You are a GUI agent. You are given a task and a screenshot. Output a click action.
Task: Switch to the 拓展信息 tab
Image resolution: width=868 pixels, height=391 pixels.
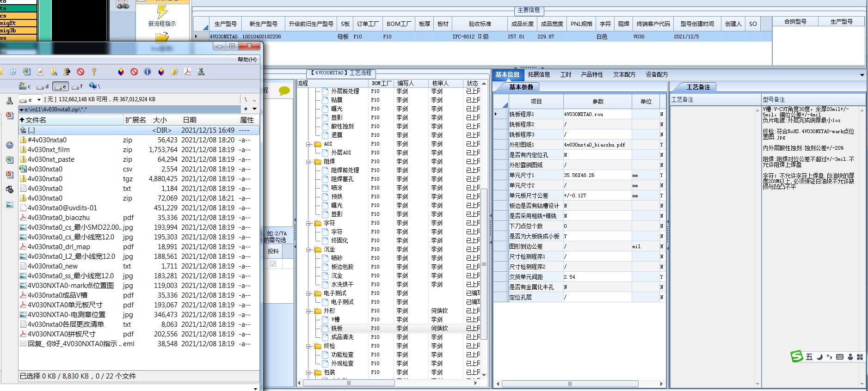coord(539,74)
